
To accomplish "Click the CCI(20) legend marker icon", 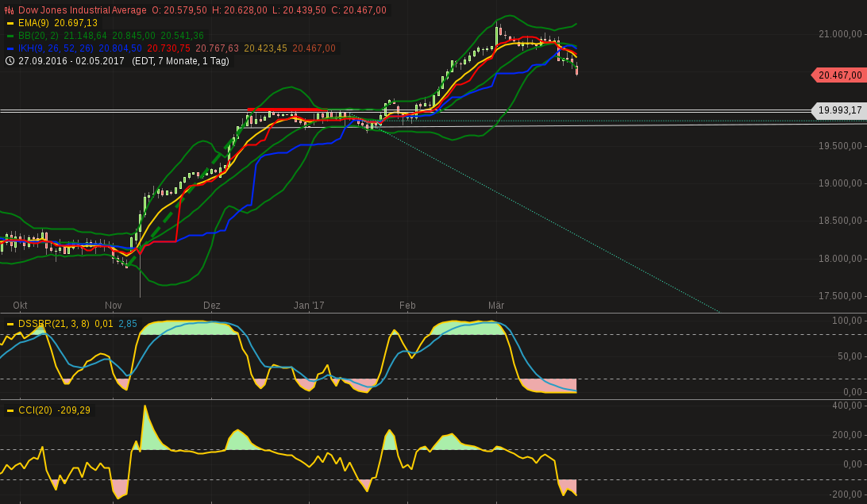I will click(x=10, y=410).
